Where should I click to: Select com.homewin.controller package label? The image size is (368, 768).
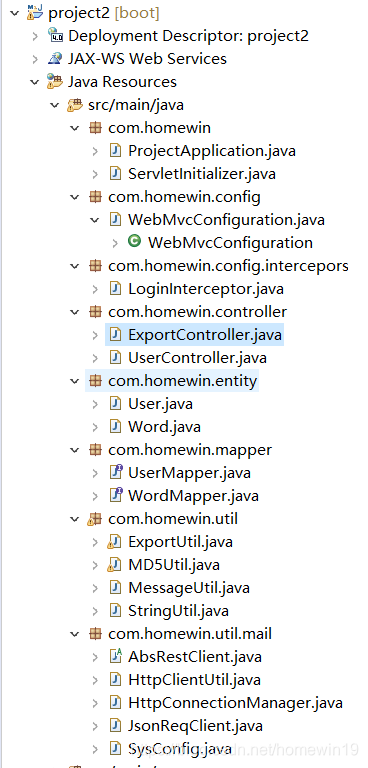(x=197, y=312)
